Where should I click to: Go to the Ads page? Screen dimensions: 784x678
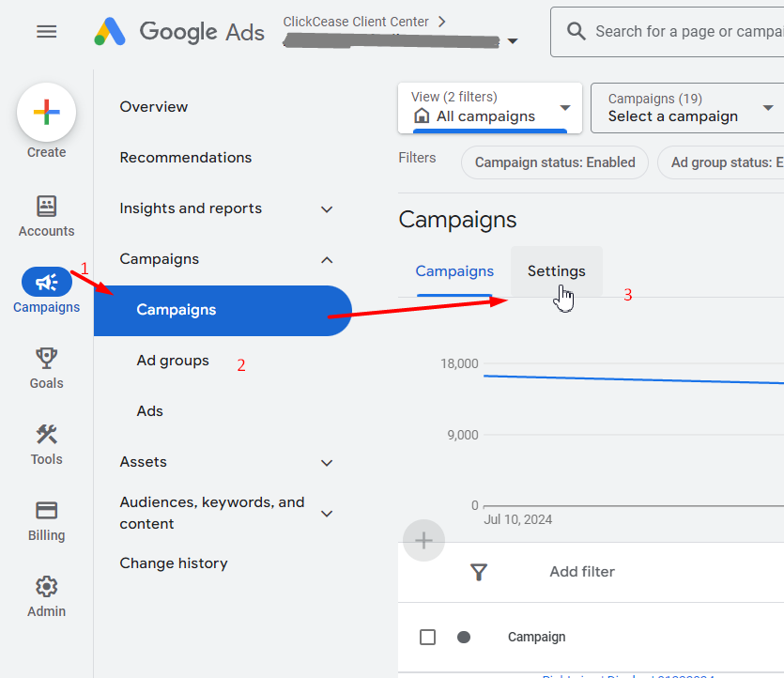pos(150,411)
